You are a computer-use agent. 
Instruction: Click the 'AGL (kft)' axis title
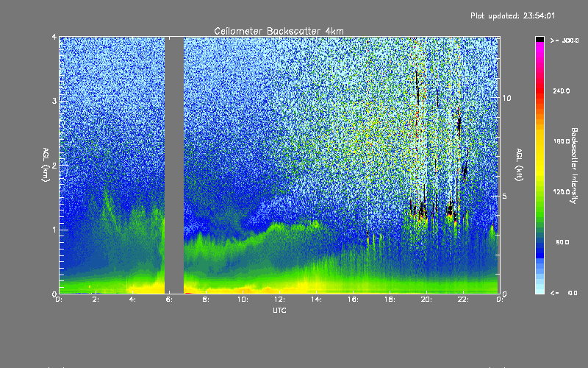520,165
